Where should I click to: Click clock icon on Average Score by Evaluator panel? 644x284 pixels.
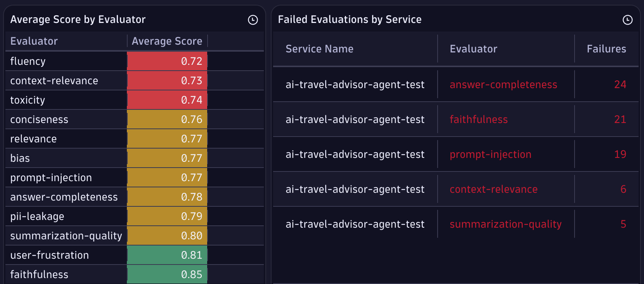[x=253, y=20]
